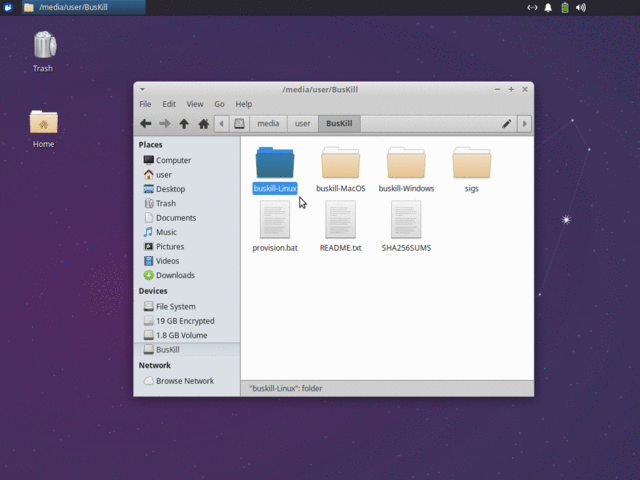Open the File menu
The width and height of the screenshot is (640, 480).
click(145, 104)
